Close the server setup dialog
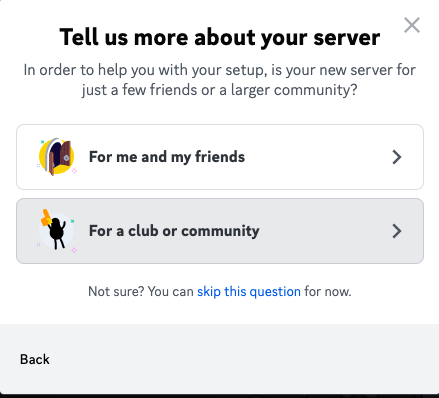The image size is (439, 398). pyautogui.click(x=412, y=25)
